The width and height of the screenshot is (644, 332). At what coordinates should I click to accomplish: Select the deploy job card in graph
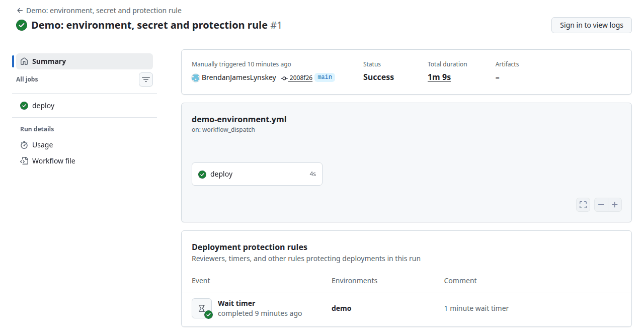click(257, 174)
